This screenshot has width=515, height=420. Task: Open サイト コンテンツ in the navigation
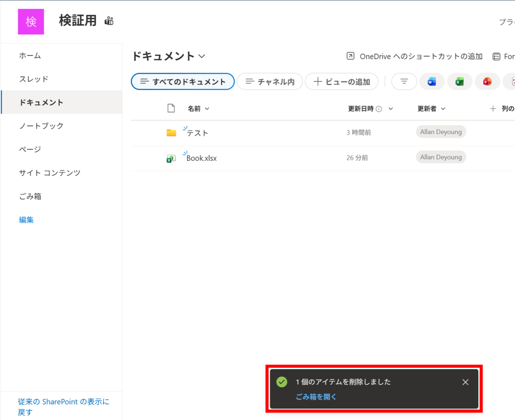point(50,173)
